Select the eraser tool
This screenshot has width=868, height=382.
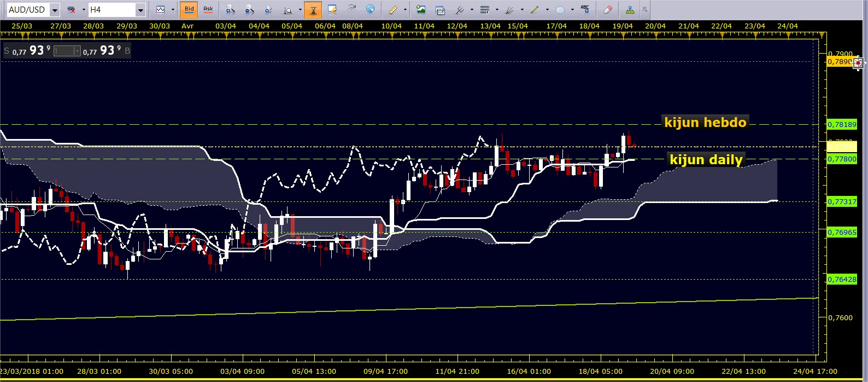[607, 10]
